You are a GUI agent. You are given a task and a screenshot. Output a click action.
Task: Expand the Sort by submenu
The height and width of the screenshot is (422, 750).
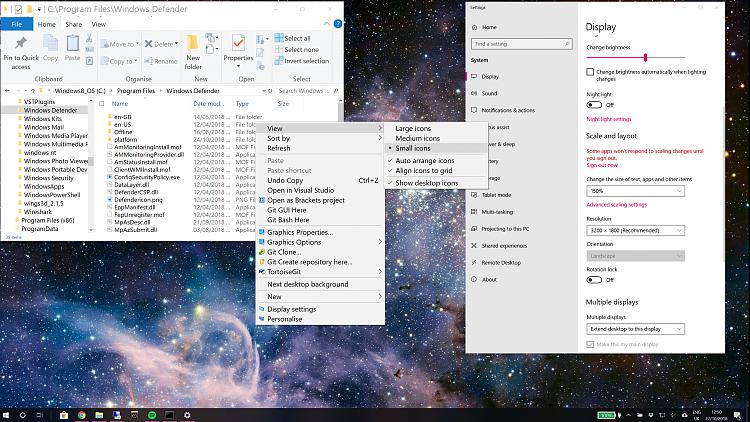pos(320,138)
